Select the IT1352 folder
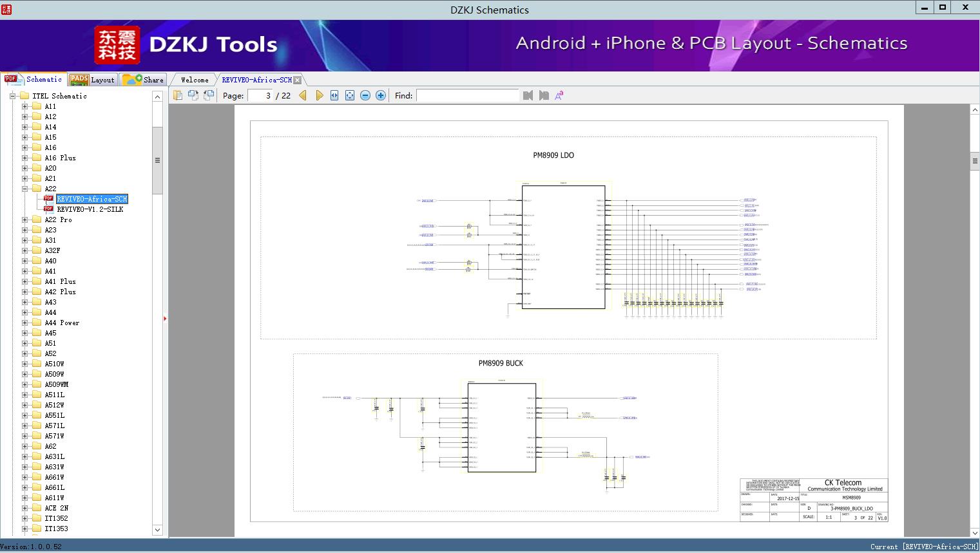Screen dimensions: 980x553 click(56, 518)
